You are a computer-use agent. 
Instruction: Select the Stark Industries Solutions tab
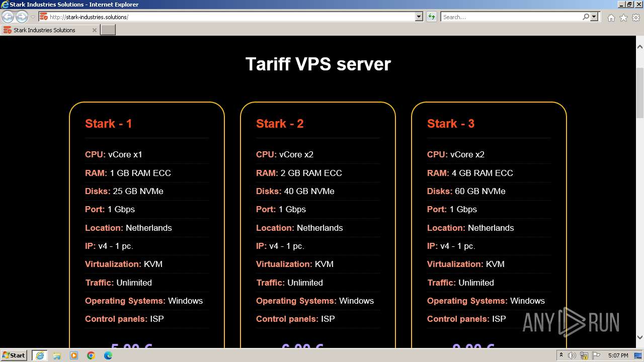click(x=49, y=30)
